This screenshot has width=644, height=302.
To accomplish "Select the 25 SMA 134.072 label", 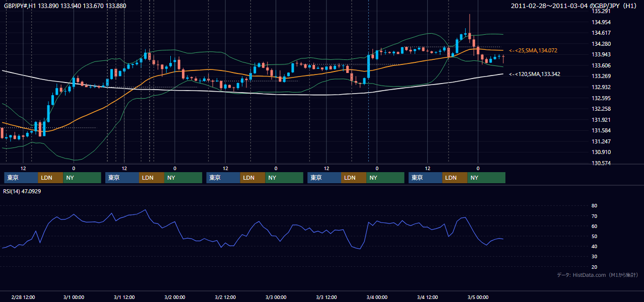I will (533, 50).
